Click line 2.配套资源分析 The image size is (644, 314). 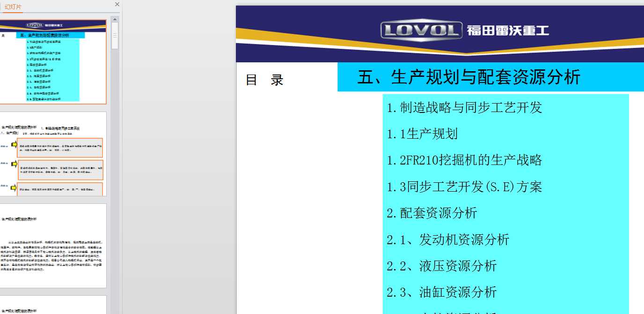(432, 213)
